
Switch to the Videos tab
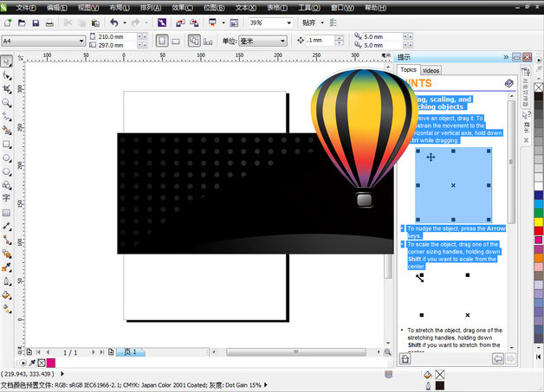click(x=431, y=70)
